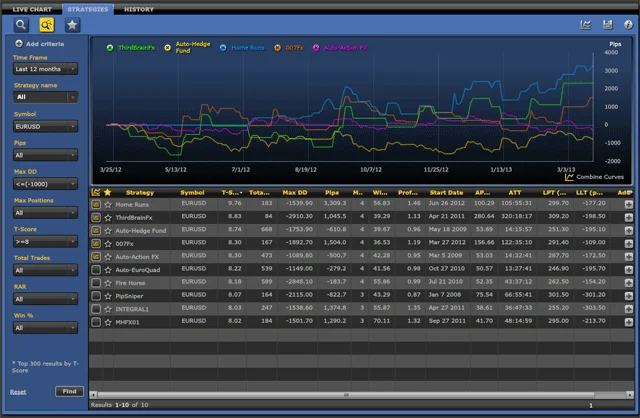Remove Auto-Hedge Fund from chart legend
This screenshot has height=418, width=640.
pos(167,48)
